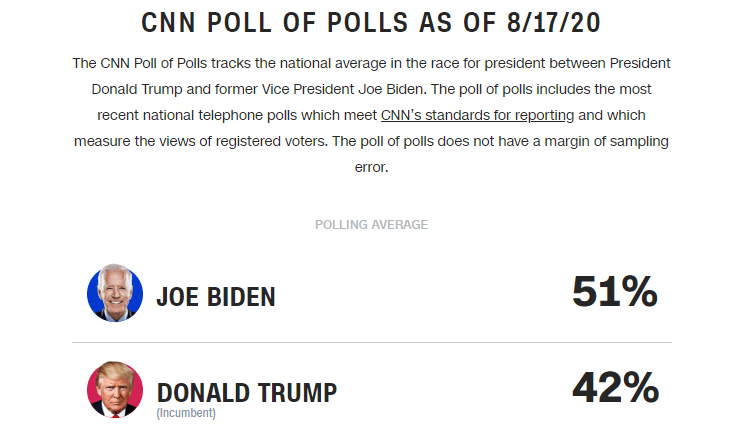Click the "measure the views of registered voters" text
Viewport: 753px width, 435px height.
(201, 141)
